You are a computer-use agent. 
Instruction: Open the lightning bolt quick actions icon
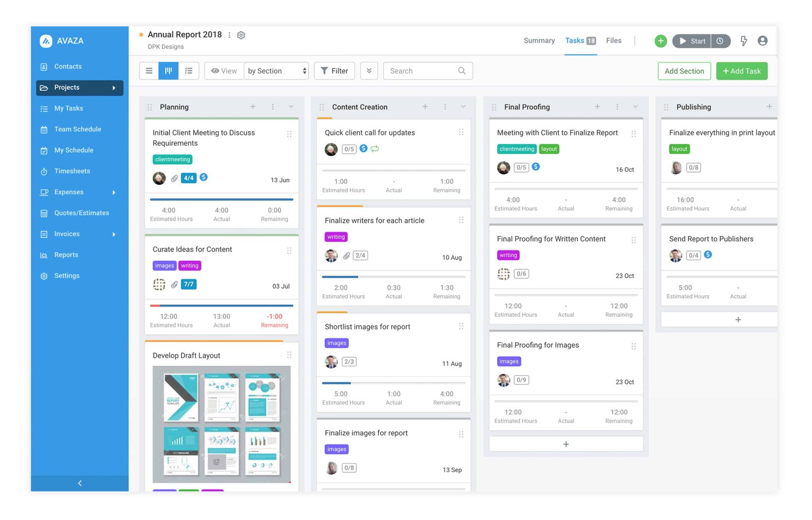point(743,41)
